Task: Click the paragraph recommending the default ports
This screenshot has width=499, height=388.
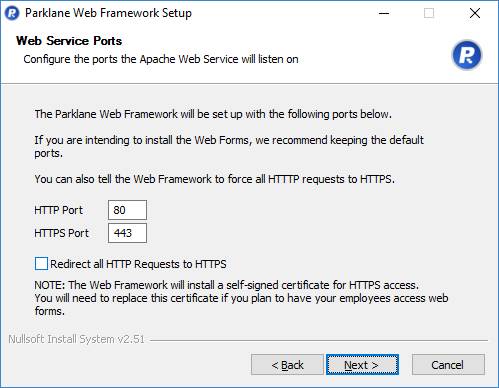Action: coord(229,146)
